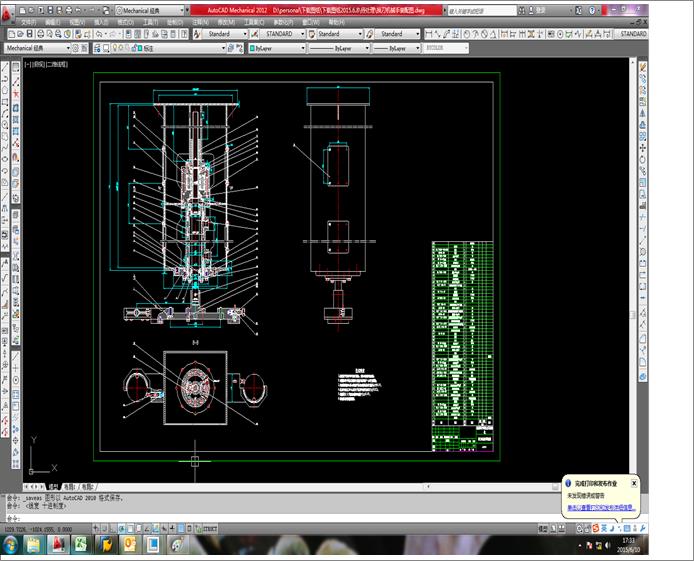Screen dimensions: 694x561
Task: Click New in the quick access toolbar
Action: click(x=22, y=10)
